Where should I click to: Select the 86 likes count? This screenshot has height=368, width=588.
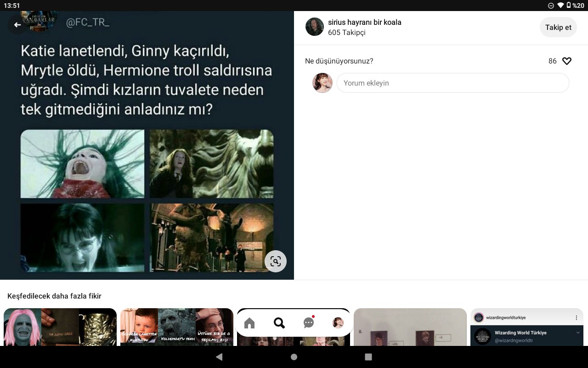coord(552,61)
